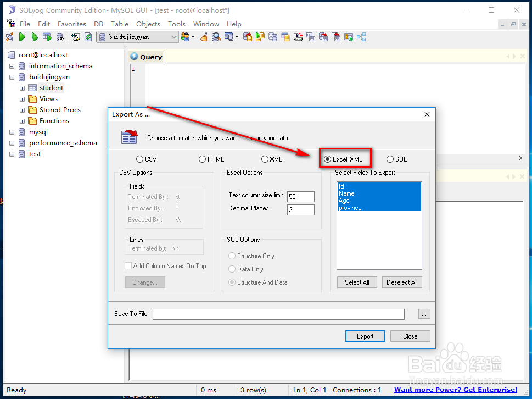This screenshot has height=399, width=532.
Task: Click the Deselect All button
Action: tap(402, 282)
